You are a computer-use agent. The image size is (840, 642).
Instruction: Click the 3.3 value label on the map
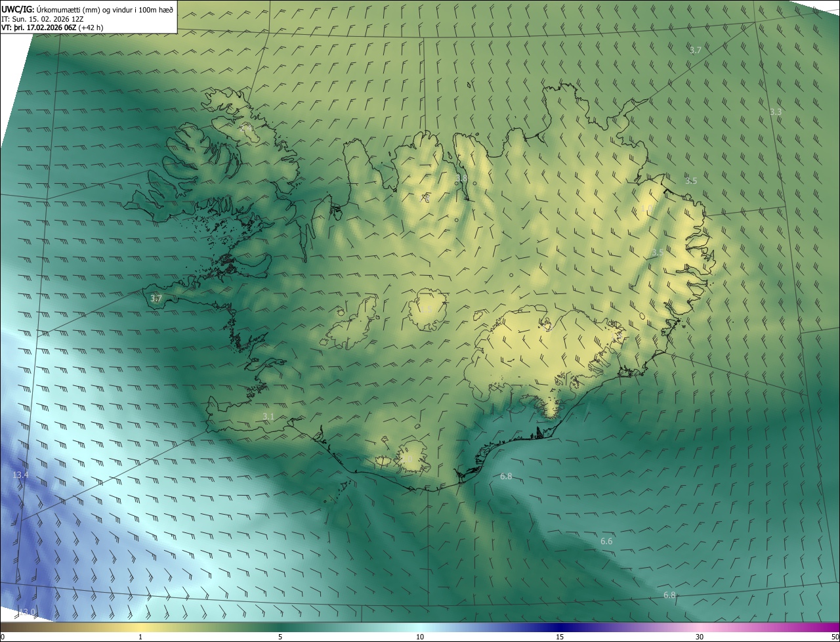tap(776, 112)
